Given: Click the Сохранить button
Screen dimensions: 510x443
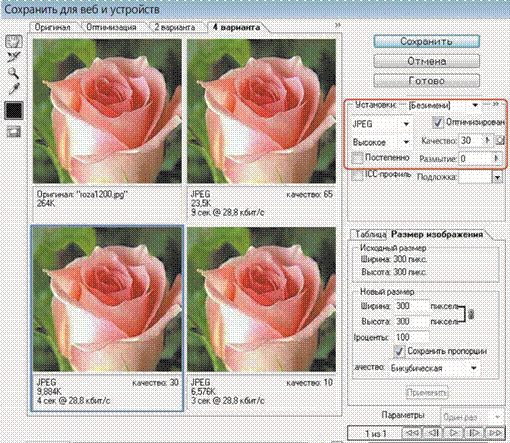Looking at the screenshot, I should coord(426,41).
